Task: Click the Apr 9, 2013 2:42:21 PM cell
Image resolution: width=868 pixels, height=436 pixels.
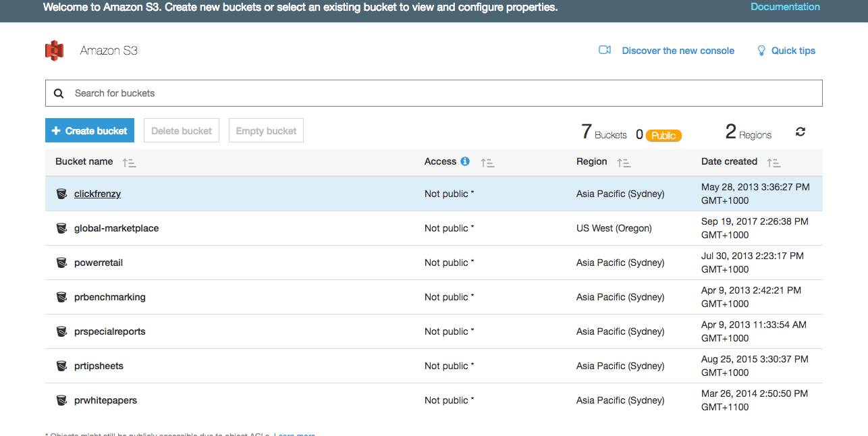Action: click(751, 297)
